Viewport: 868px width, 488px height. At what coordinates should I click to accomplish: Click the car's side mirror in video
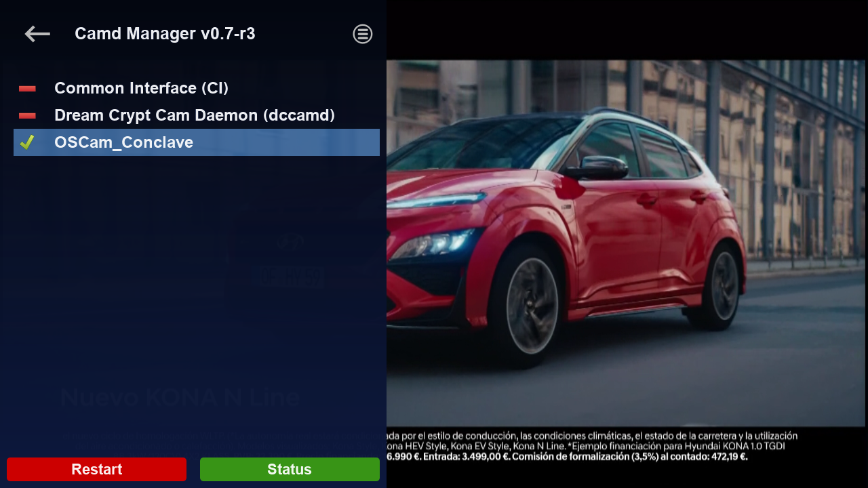pyautogui.click(x=598, y=167)
